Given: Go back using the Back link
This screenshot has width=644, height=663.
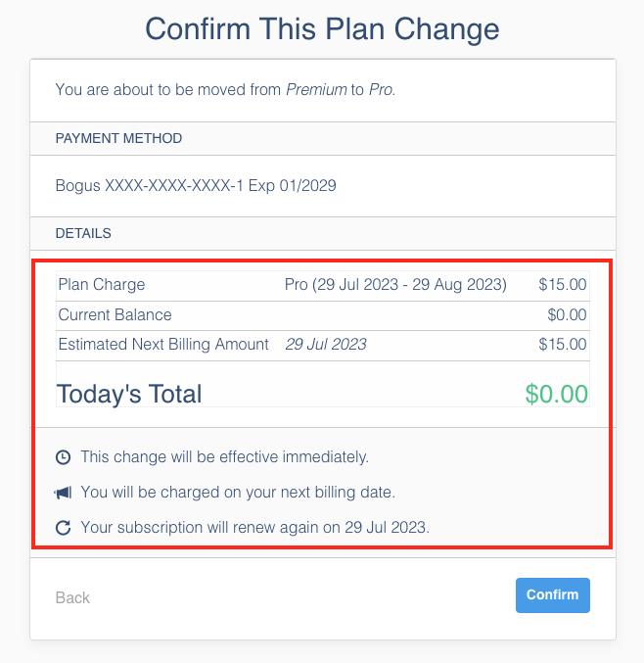Looking at the screenshot, I should (x=72, y=597).
